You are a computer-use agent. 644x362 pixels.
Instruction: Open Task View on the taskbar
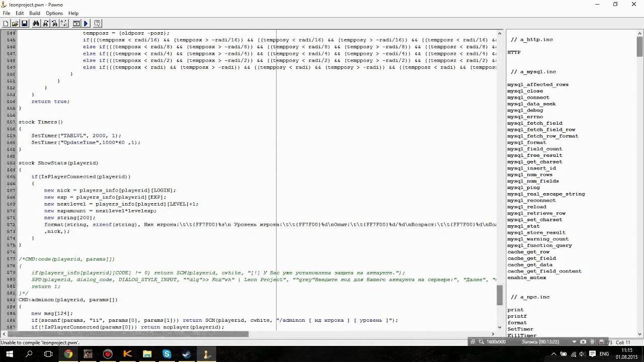[x=48, y=354]
